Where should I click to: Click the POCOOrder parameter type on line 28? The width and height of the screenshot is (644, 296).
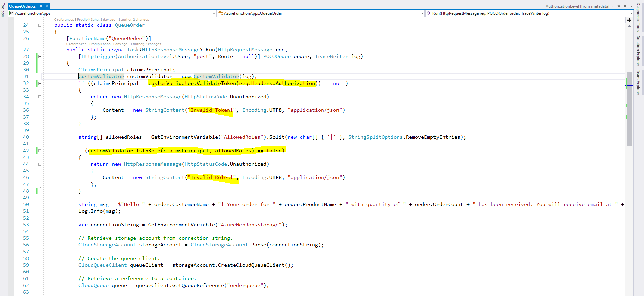click(277, 56)
